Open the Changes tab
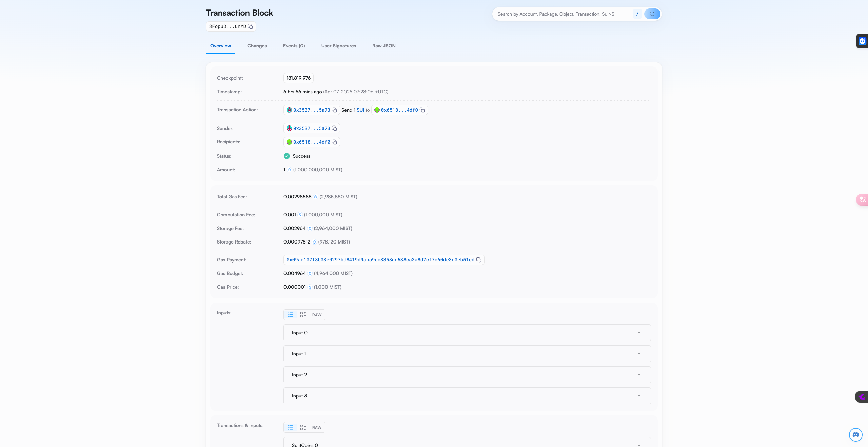The width and height of the screenshot is (868, 447). click(x=257, y=46)
